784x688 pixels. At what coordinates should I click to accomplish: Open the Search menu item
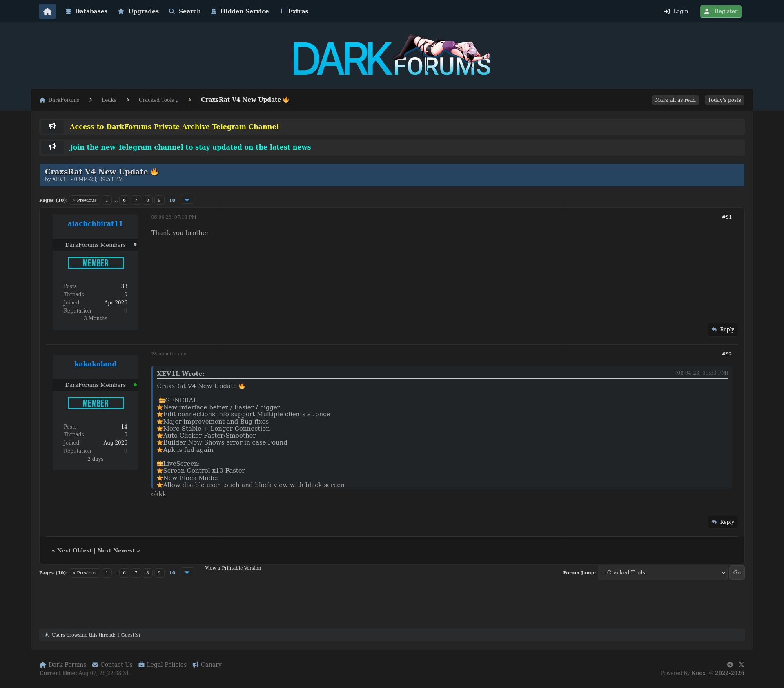[185, 11]
